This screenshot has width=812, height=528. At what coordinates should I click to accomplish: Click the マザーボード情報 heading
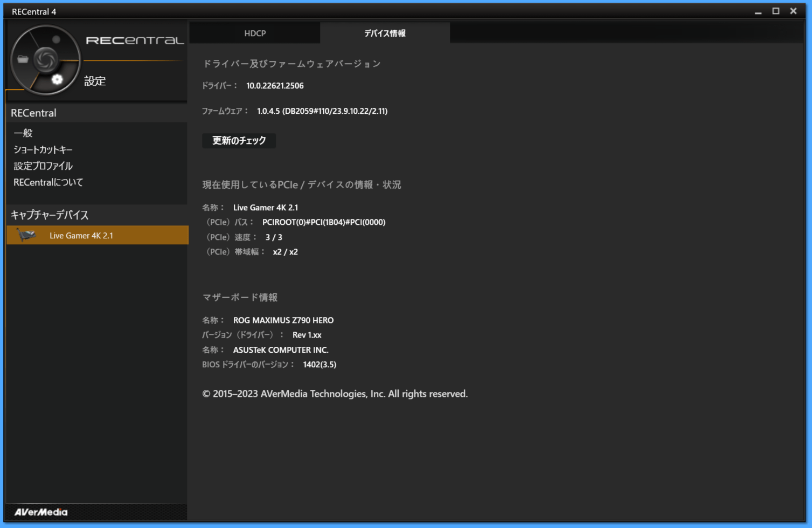click(x=240, y=297)
